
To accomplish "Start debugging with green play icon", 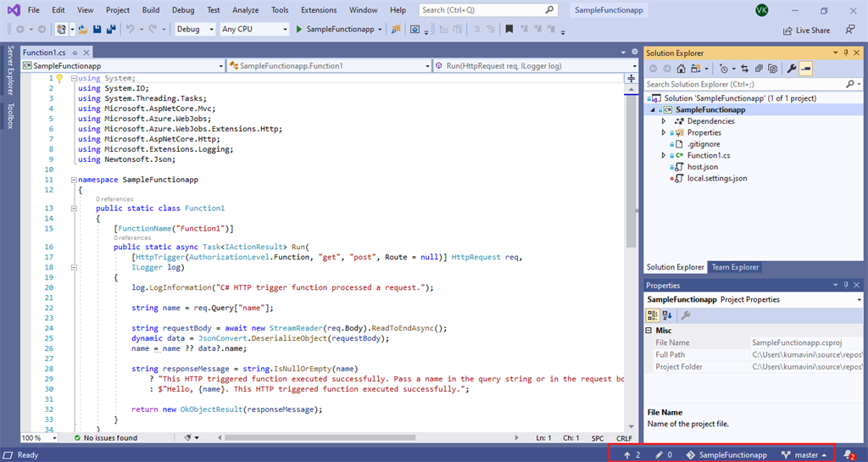I will [x=299, y=30].
